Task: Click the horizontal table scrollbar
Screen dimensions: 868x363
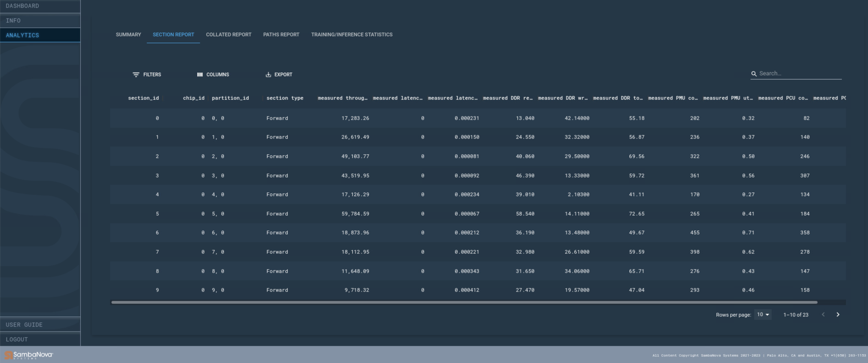Action: point(464,302)
